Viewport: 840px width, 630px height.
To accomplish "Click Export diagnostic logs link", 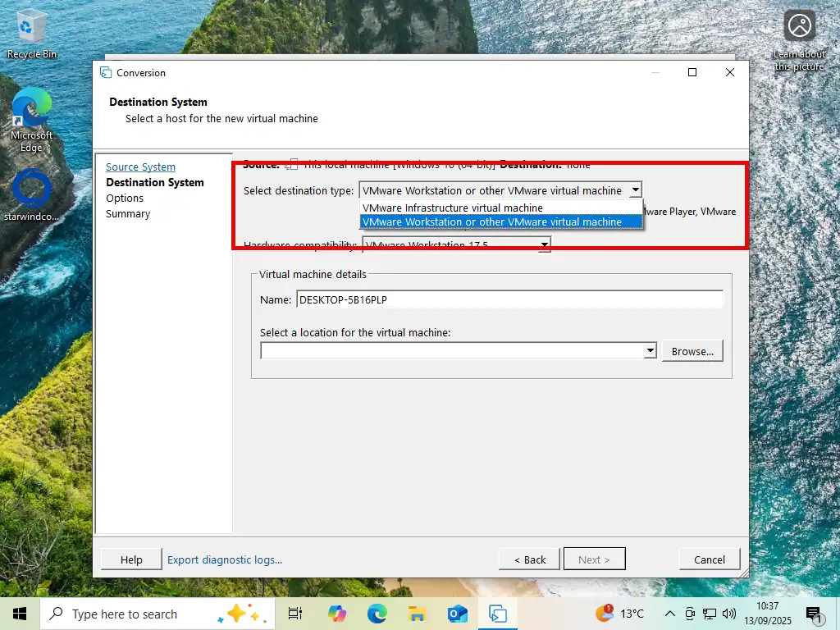I will click(x=225, y=559).
